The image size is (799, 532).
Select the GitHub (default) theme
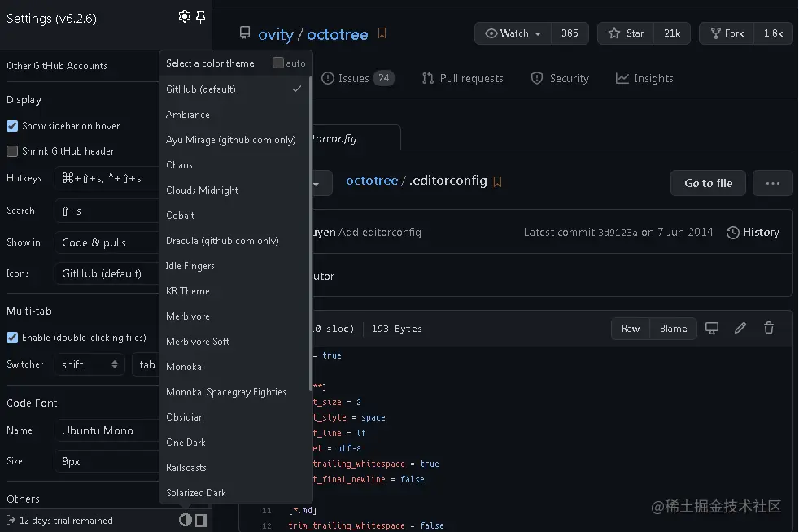pyautogui.click(x=234, y=89)
